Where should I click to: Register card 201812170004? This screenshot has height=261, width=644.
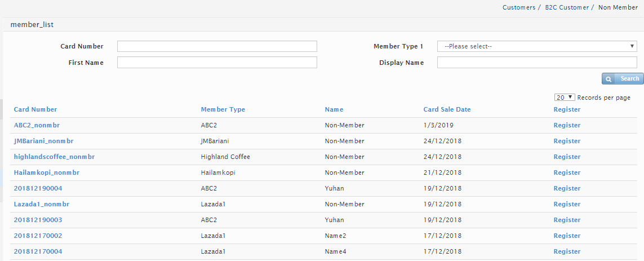point(567,251)
